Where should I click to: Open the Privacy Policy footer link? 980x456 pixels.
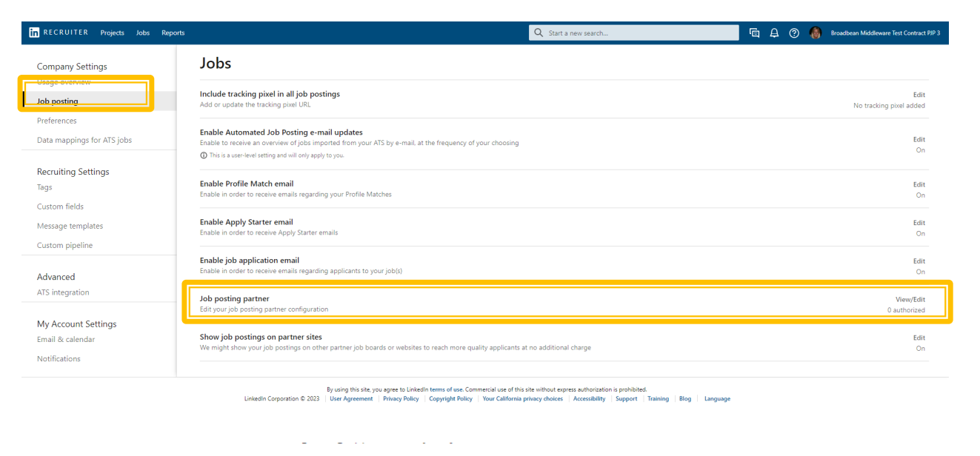(x=401, y=399)
